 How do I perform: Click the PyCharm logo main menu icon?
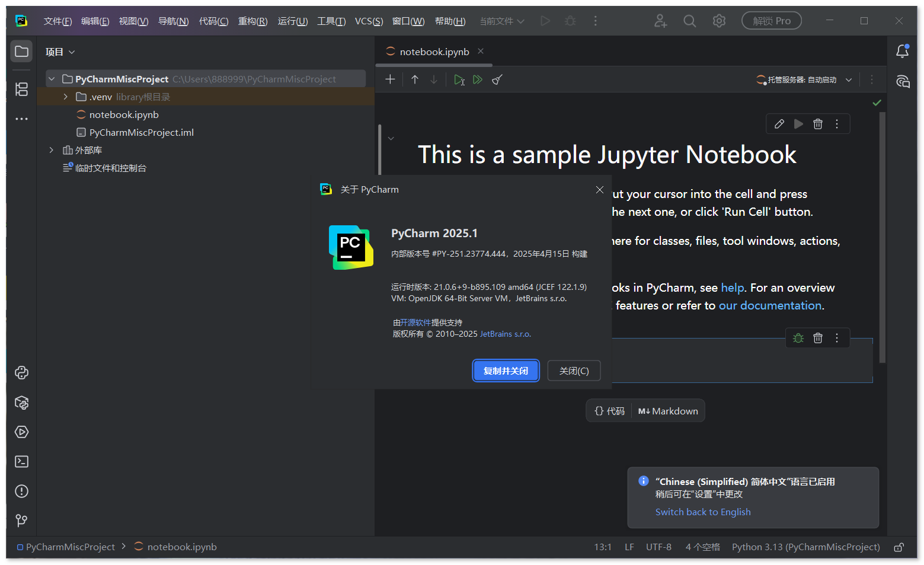[x=21, y=21]
